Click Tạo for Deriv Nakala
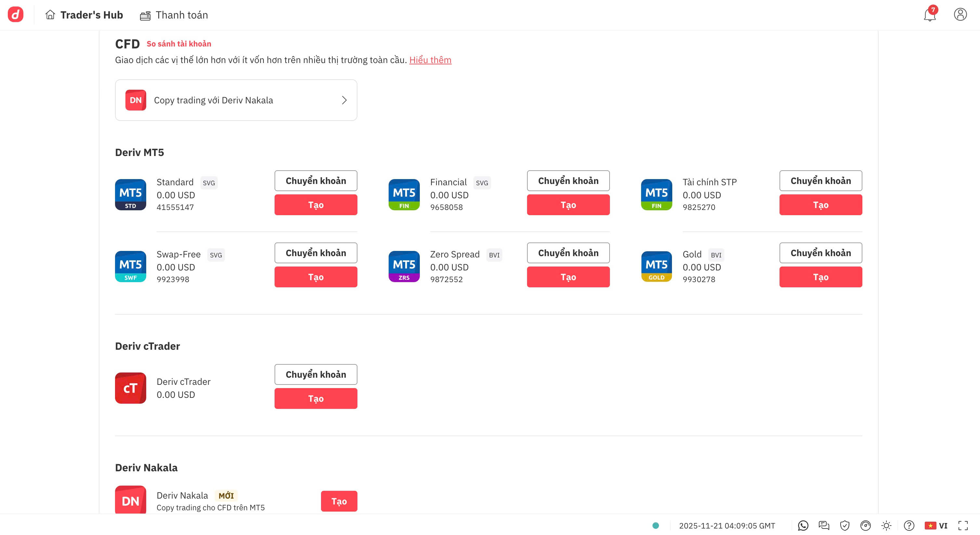The image size is (980, 535). (339, 501)
